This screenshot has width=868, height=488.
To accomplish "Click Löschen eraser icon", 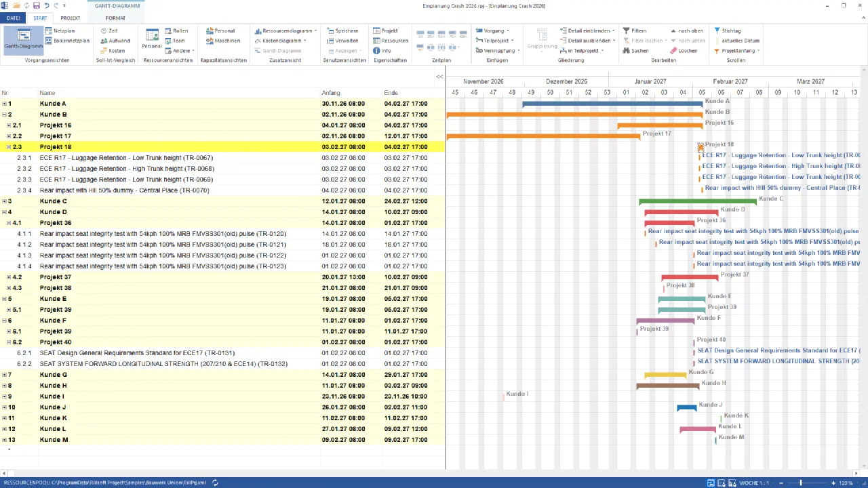I will point(673,51).
